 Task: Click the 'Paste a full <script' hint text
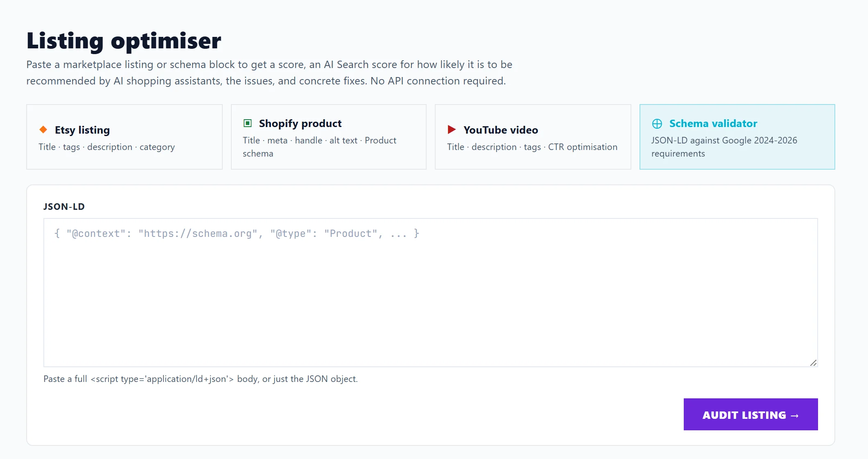tap(201, 379)
